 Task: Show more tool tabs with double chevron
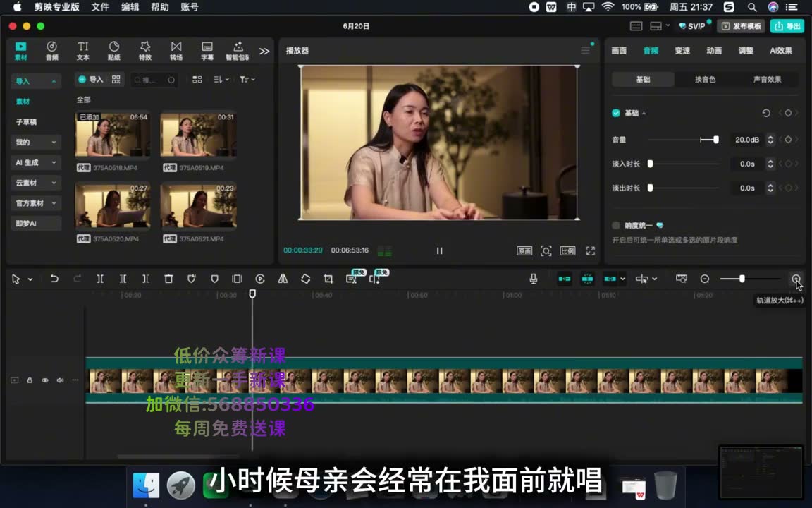point(264,51)
